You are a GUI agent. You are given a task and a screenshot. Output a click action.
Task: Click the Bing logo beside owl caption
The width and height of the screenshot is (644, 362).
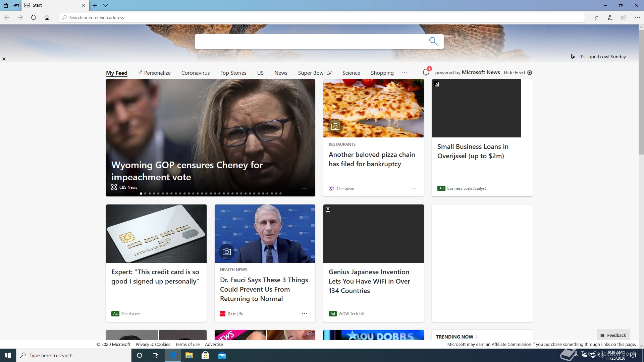point(573,57)
